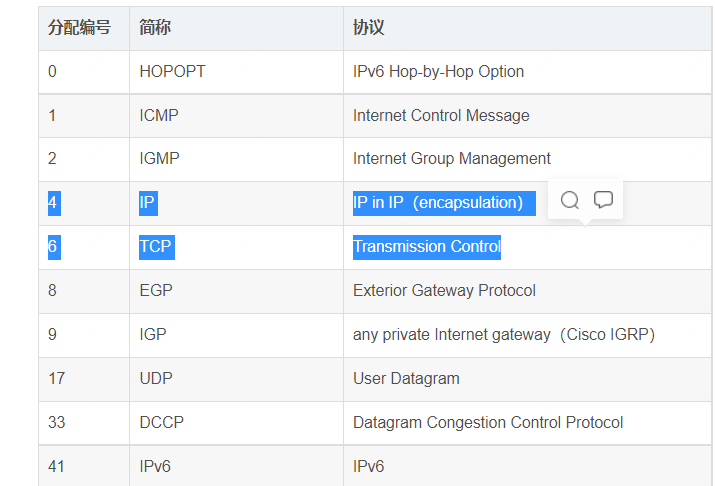Click the highlighted Transmission Control text
Viewport: 715px width, 486px height.
pos(427,247)
